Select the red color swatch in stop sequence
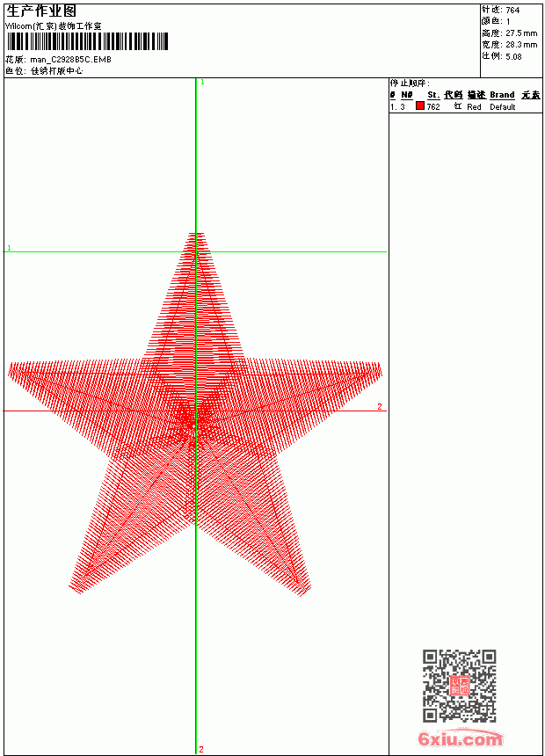Image resolution: width=545 pixels, height=756 pixels. 420,106
